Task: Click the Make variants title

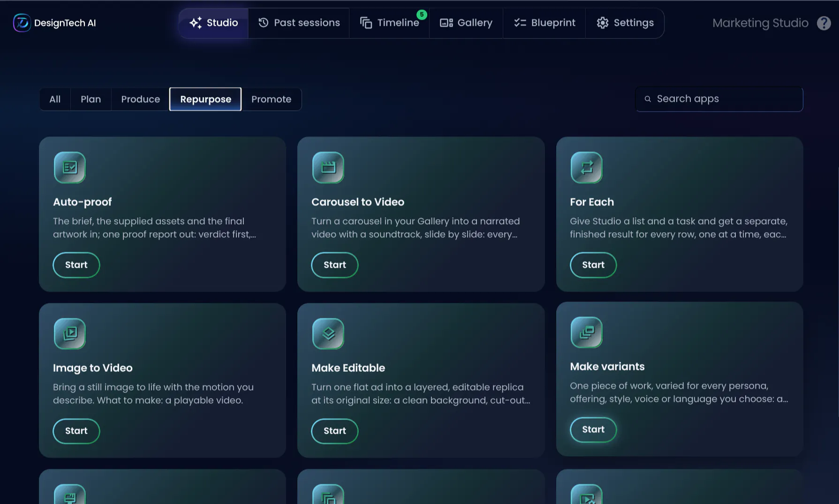Action: (607, 367)
